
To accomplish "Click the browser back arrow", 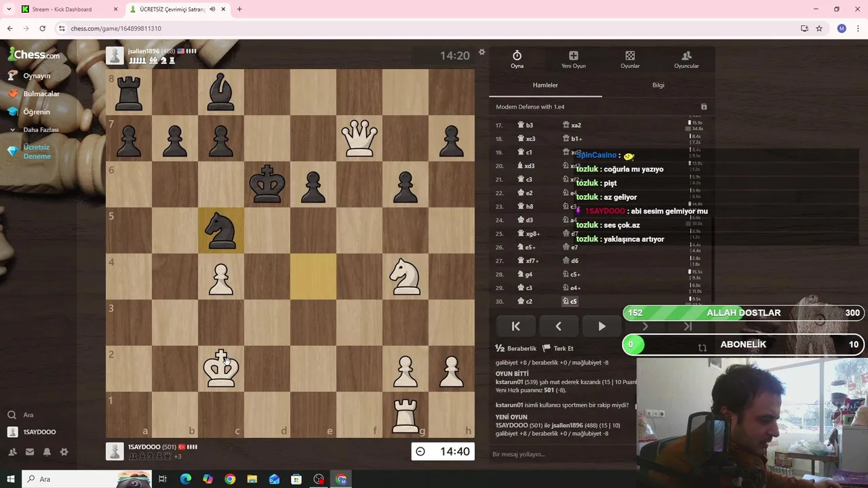I will tap(9, 28).
